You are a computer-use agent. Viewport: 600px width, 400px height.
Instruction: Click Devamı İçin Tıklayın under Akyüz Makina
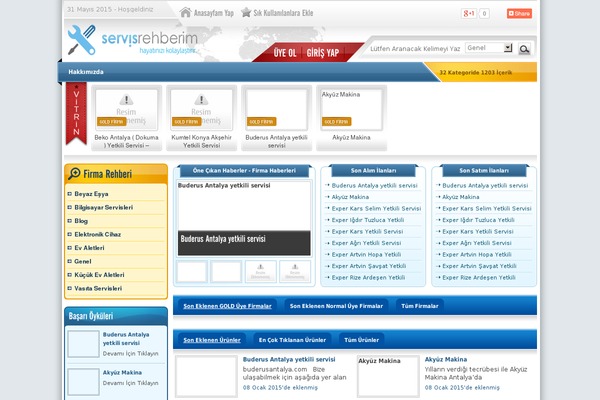click(x=130, y=383)
